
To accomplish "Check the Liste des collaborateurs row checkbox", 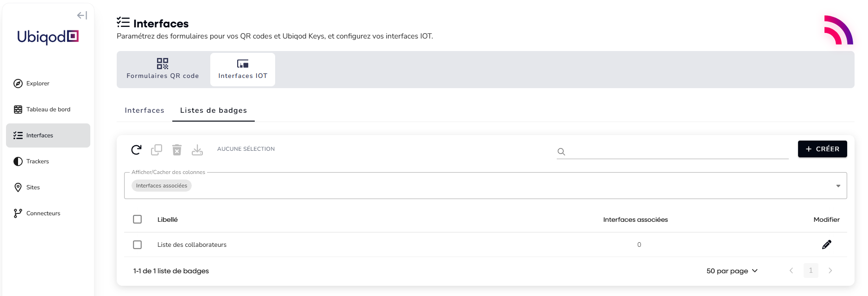I will point(138,245).
